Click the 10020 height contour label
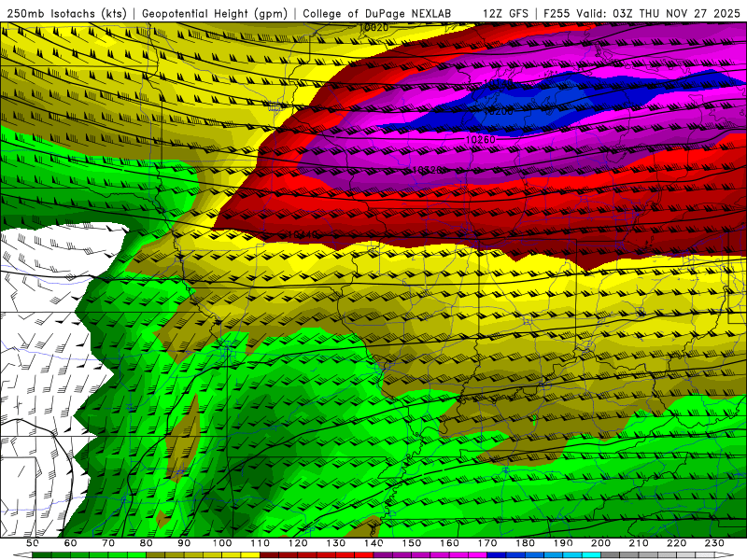This screenshot has height=560, width=747. coord(373,28)
